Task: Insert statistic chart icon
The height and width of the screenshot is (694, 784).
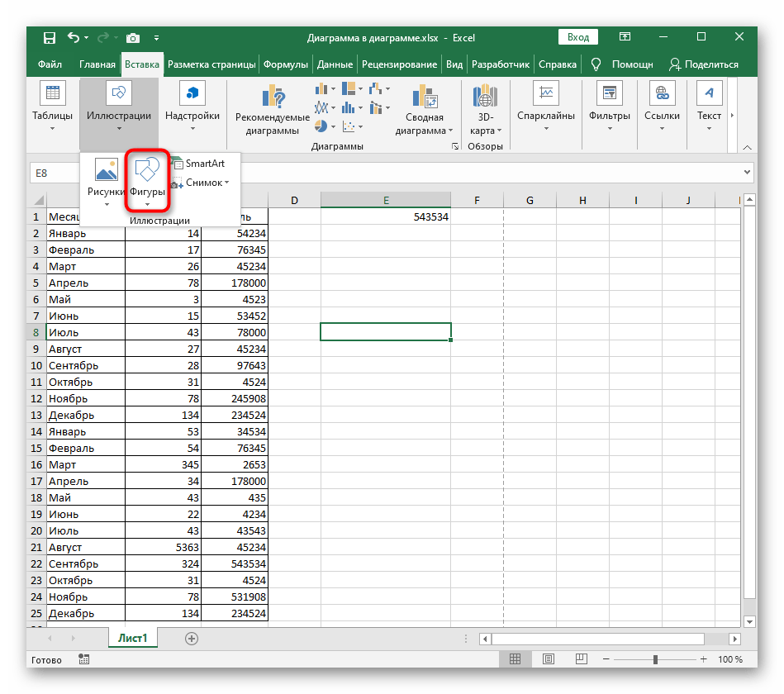Action: pyautogui.click(x=352, y=108)
